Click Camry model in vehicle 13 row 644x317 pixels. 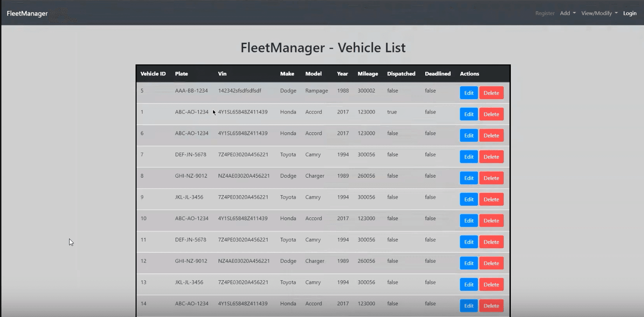313,283
